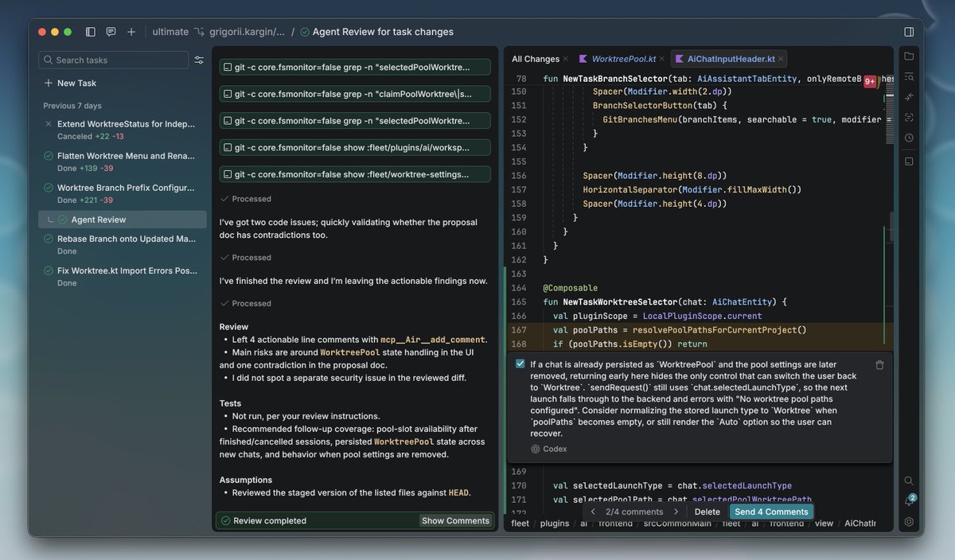This screenshot has height=560, width=955.
Task: Open settings gear icon at bottom right
Action: point(909,522)
